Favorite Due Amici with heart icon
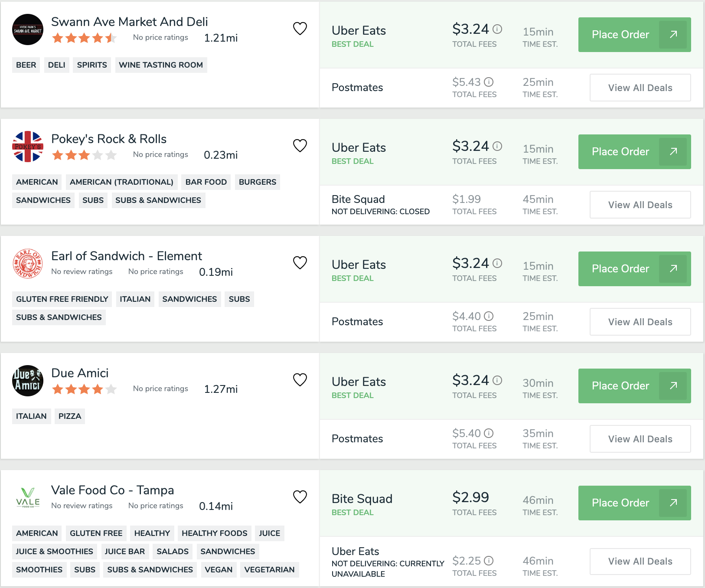 click(300, 380)
